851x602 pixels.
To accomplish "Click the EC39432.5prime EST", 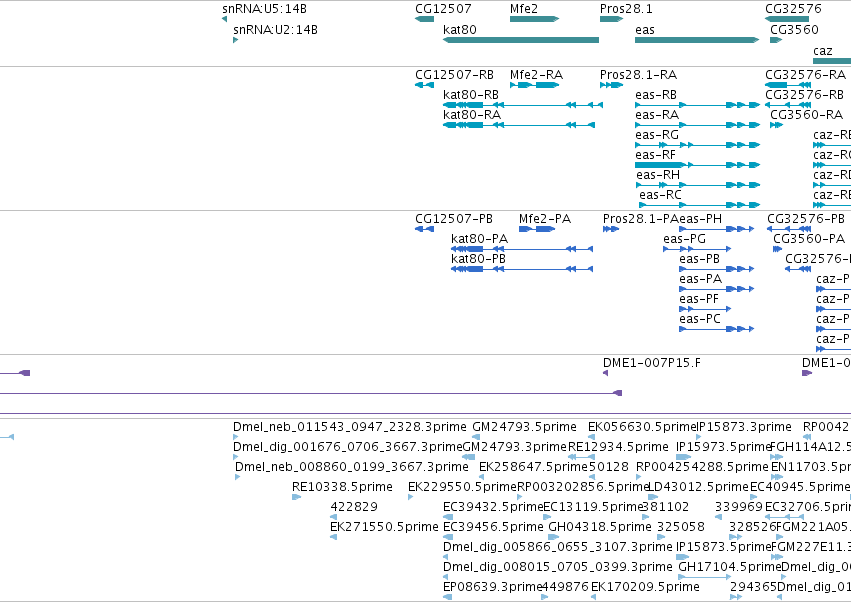I will click(448, 517).
